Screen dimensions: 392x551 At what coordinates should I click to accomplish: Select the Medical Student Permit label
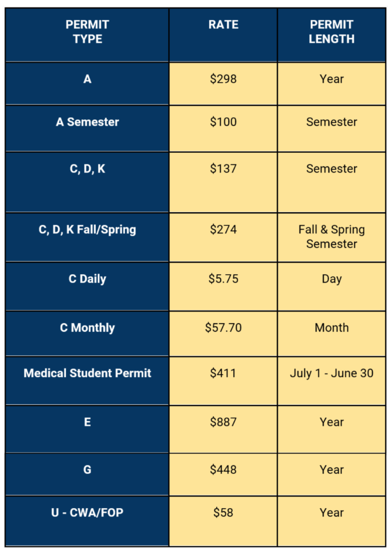click(x=87, y=374)
